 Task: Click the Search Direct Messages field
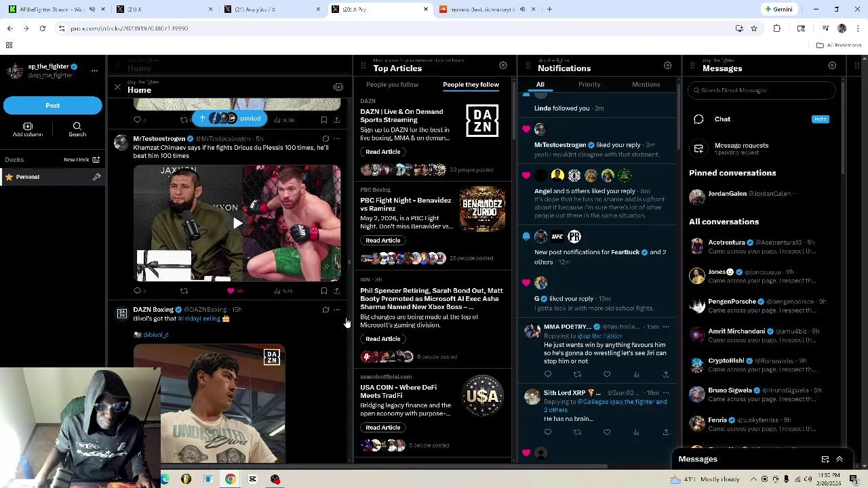(762, 90)
